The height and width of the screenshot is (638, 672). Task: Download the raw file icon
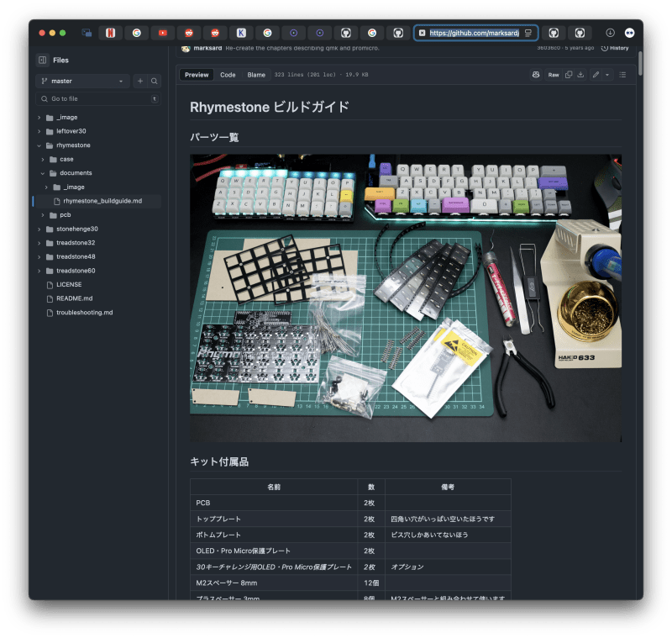580,75
